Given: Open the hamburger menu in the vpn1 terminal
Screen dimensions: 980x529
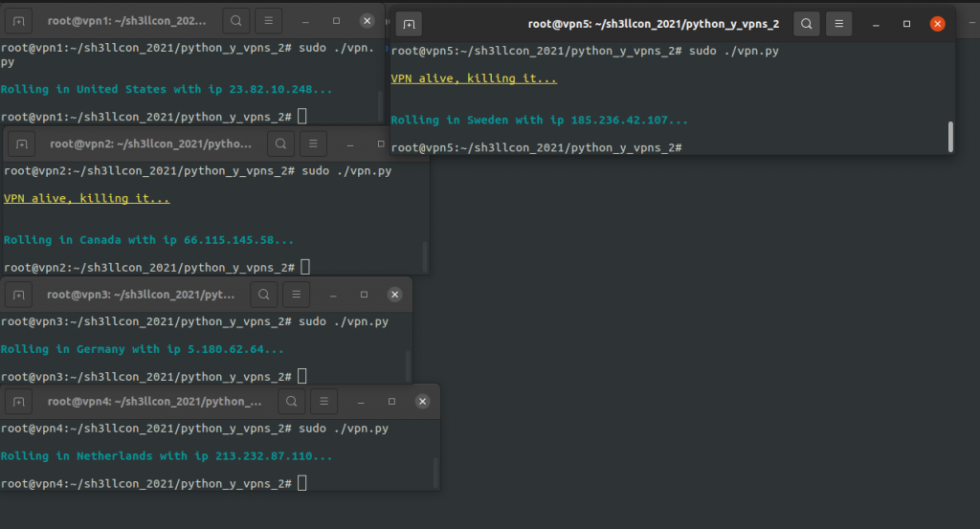Looking at the screenshot, I should tap(269, 21).
